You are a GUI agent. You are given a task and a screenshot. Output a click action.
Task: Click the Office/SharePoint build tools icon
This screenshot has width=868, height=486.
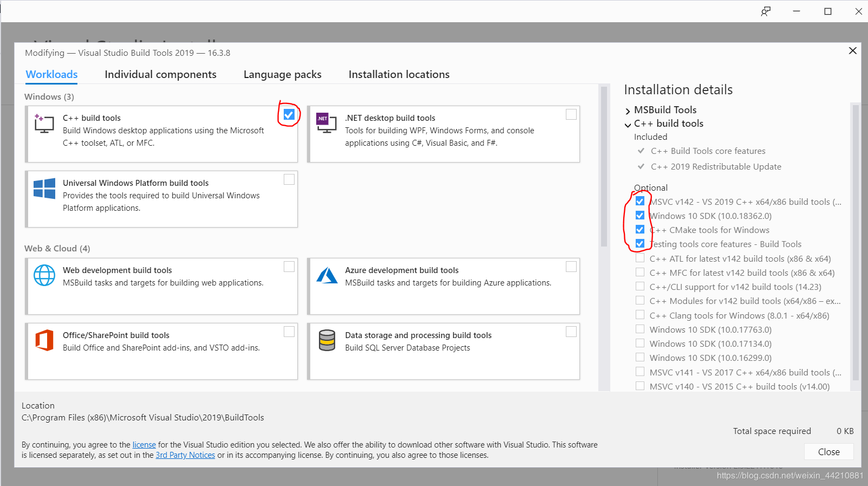(44, 340)
